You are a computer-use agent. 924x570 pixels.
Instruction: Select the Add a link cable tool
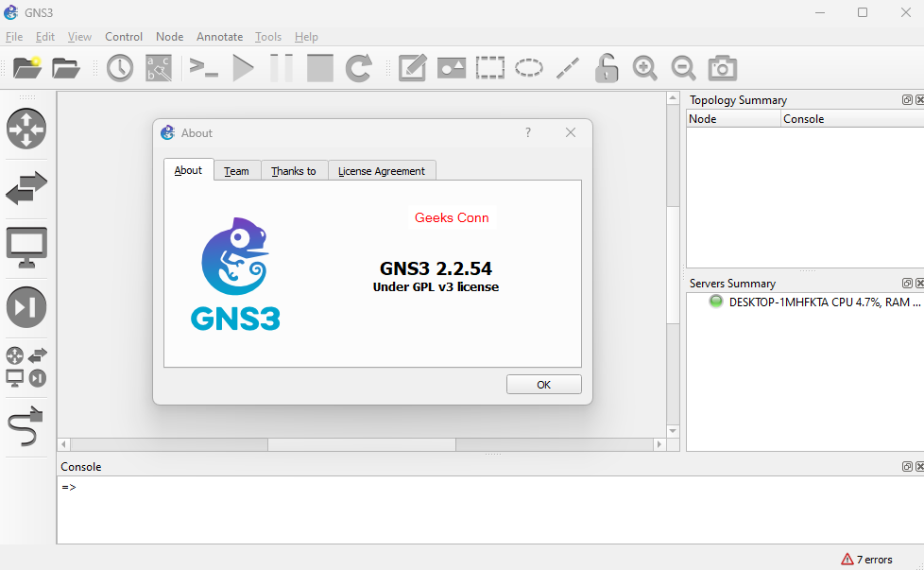tap(26, 426)
